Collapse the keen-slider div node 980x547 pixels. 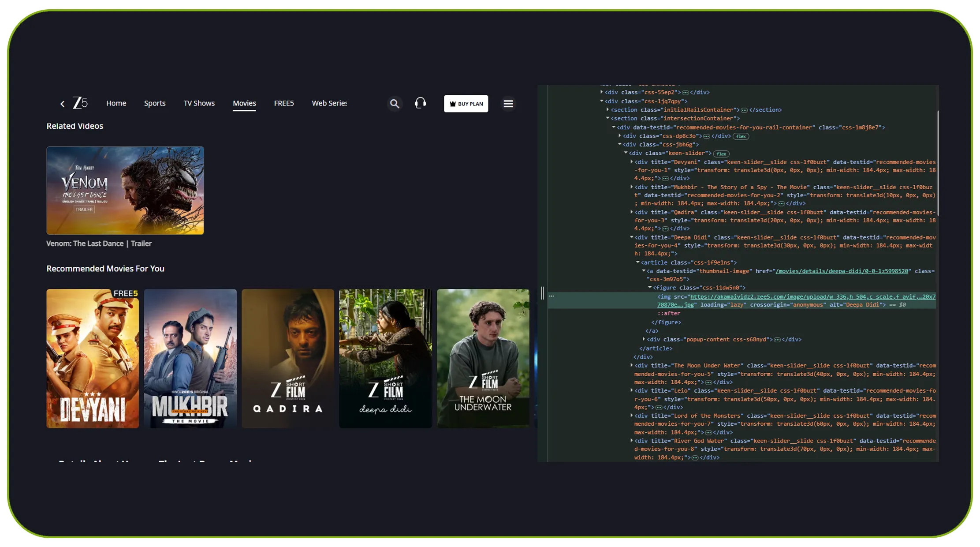pos(626,153)
